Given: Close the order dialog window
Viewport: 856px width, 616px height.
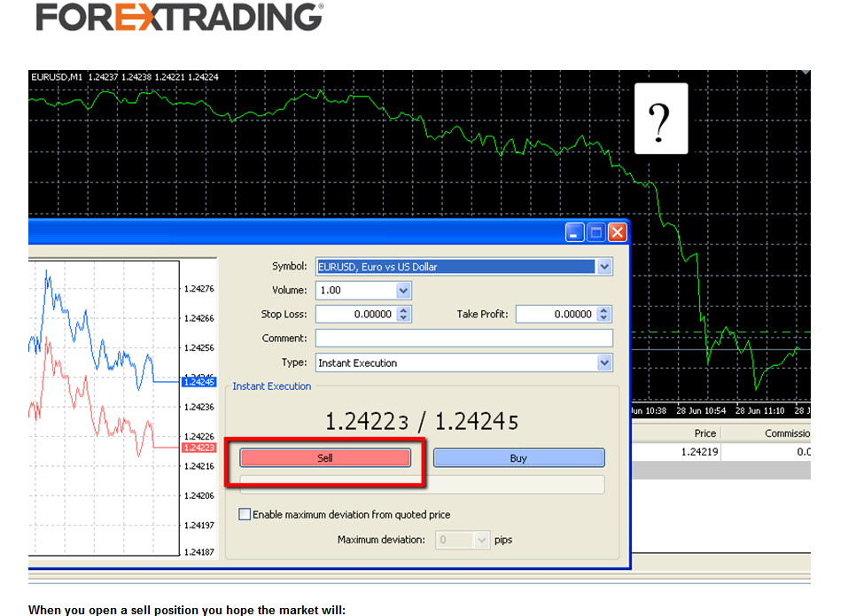Looking at the screenshot, I should point(617,233).
